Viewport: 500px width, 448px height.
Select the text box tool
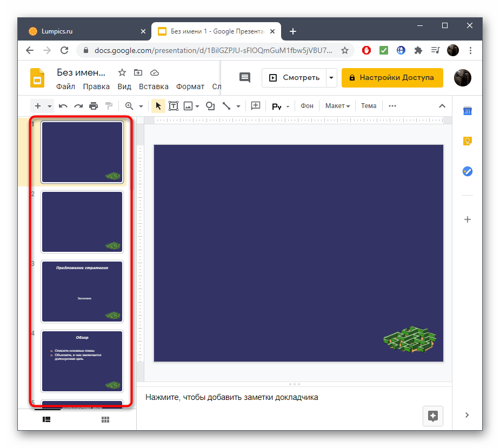coord(173,106)
